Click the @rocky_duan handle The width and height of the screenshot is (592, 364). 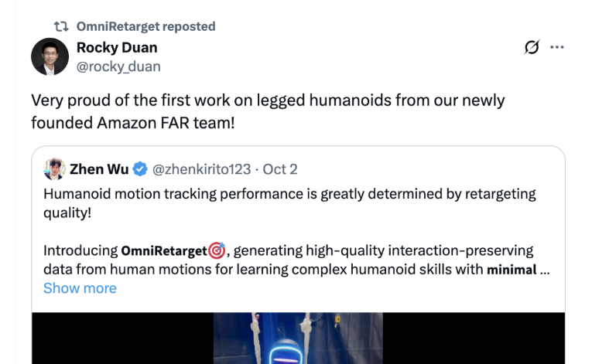[x=118, y=66]
